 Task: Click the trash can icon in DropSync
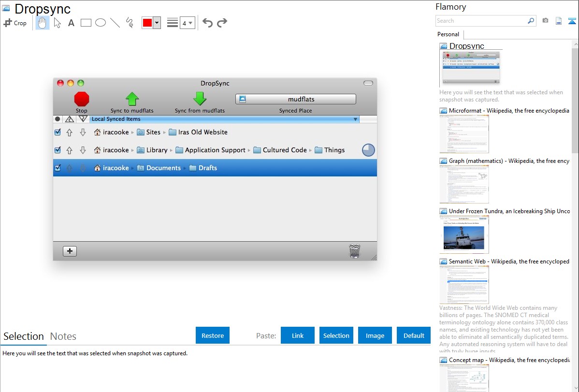coord(354,251)
